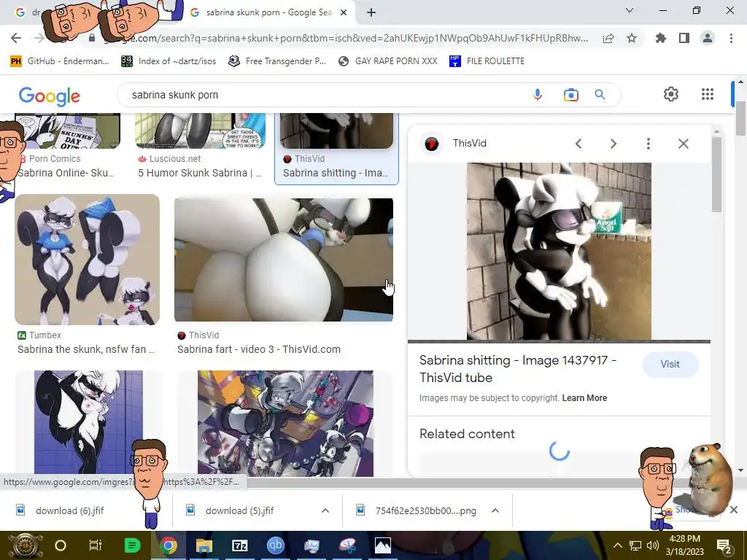Click the share page icon in address bar

(x=608, y=39)
